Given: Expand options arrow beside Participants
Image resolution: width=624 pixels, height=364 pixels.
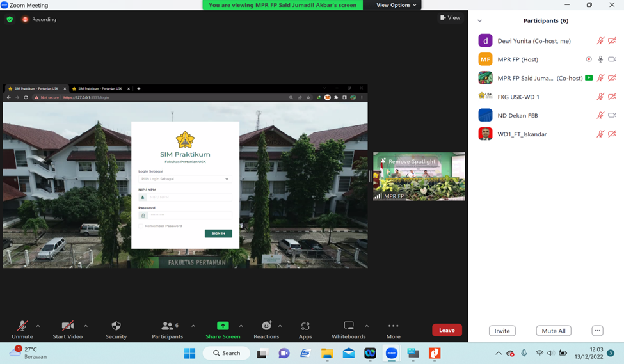Looking at the screenshot, I should tap(193, 326).
